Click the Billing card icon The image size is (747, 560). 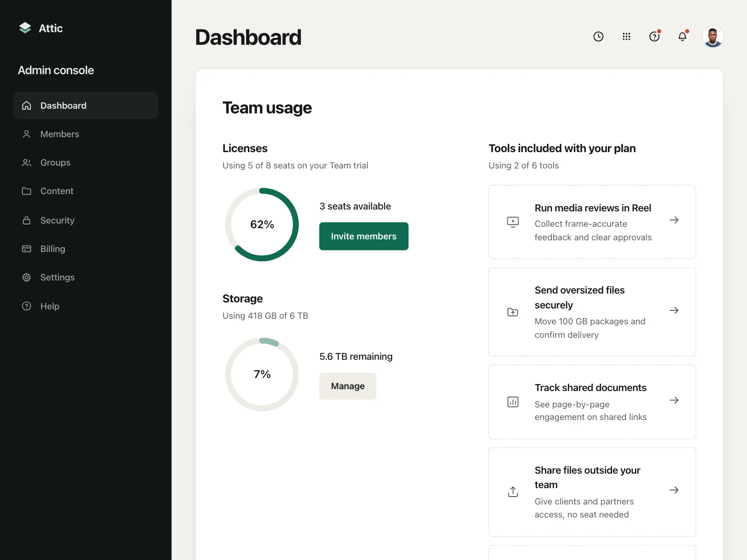(27, 249)
